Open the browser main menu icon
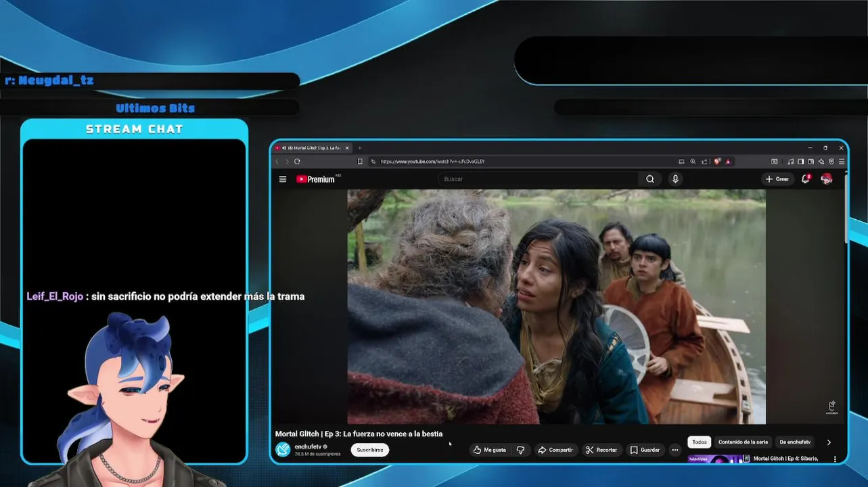 click(842, 162)
